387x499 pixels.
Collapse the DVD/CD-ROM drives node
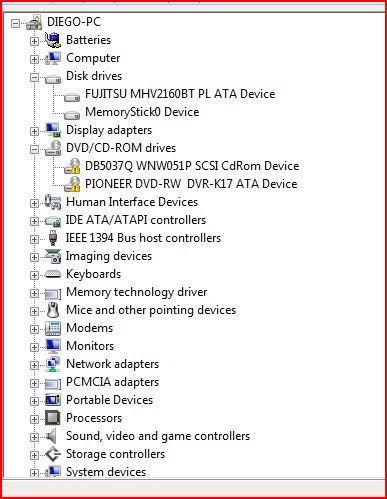(34, 150)
